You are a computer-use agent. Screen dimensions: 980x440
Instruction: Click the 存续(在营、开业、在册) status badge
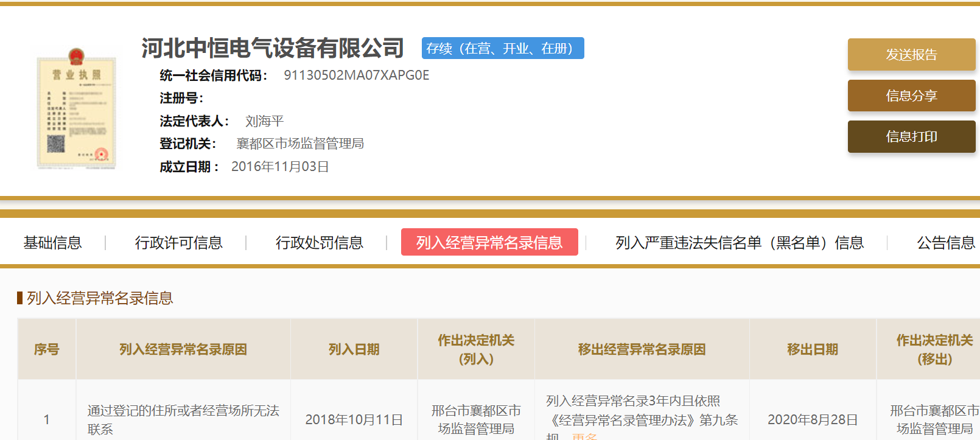(503, 48)
